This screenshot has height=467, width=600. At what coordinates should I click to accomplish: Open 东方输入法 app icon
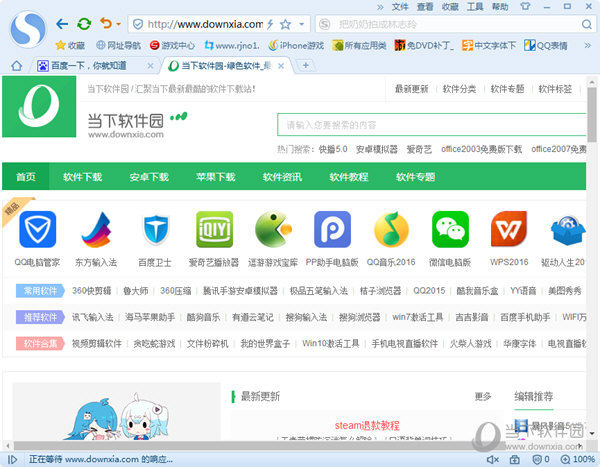click(x=96, y=229)
